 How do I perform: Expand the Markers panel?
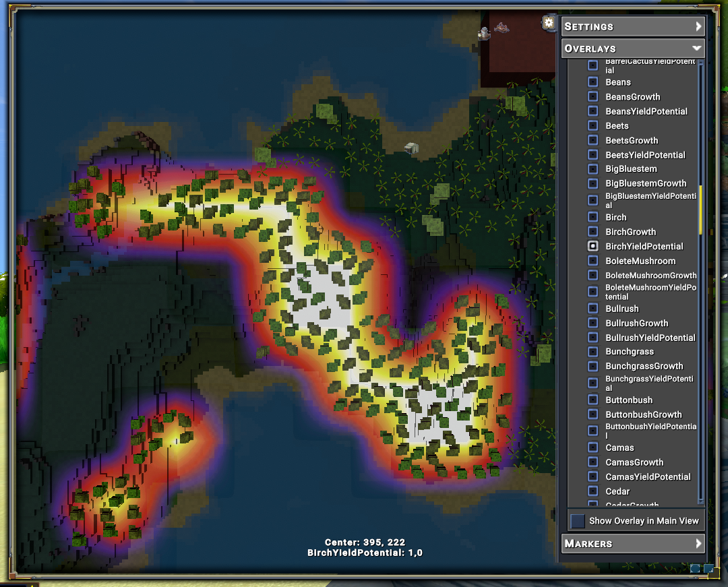click(633, 543)
